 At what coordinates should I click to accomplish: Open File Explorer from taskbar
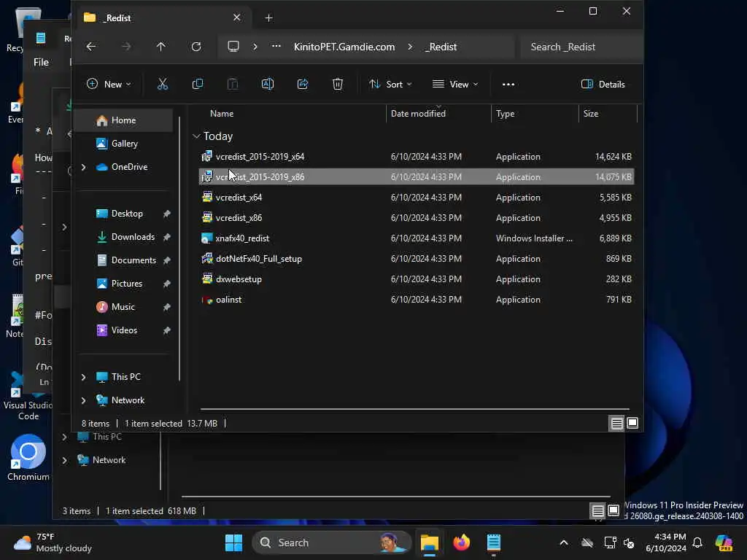tap(429, 542)
